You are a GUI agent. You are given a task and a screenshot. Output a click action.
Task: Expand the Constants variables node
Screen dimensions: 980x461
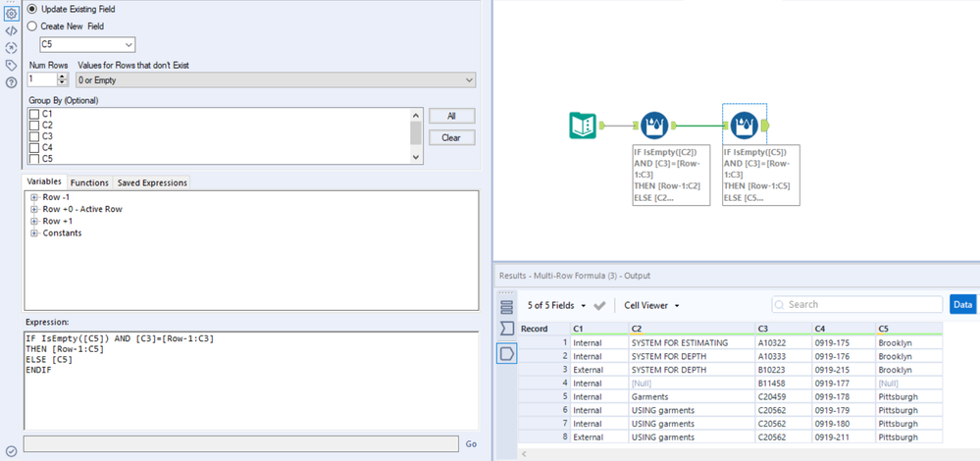coord(34,233)
